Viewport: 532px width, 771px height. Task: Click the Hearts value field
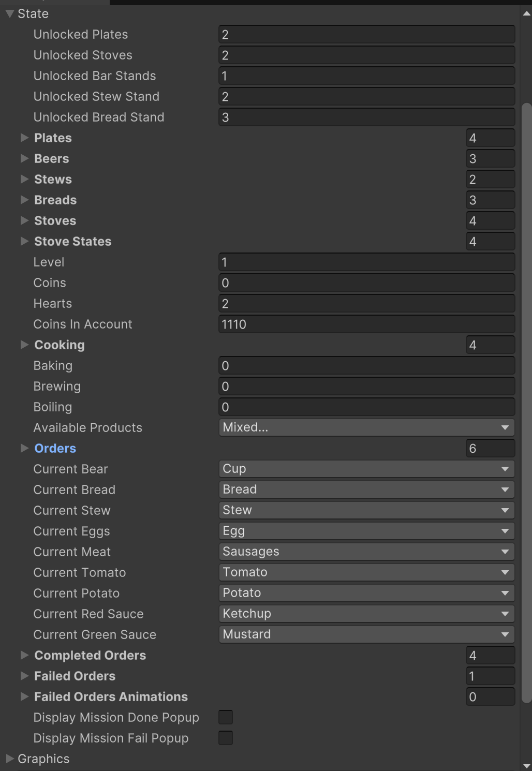click(x=367, y=303)
